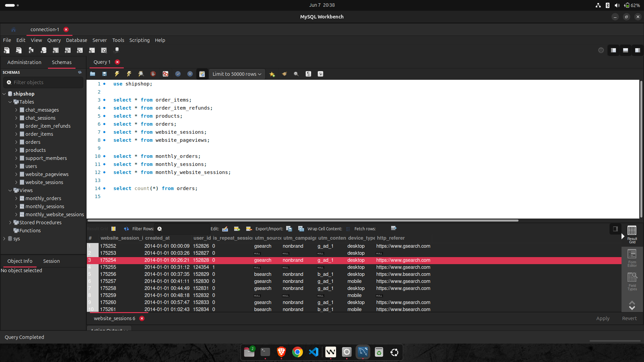
Task: Toggle invisible characters display
Action: point(308,74)
